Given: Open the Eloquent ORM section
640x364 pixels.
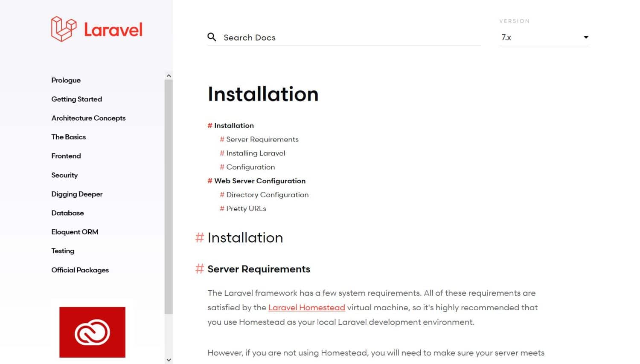Looking at the screenshot, I should [x=75, y=231].
